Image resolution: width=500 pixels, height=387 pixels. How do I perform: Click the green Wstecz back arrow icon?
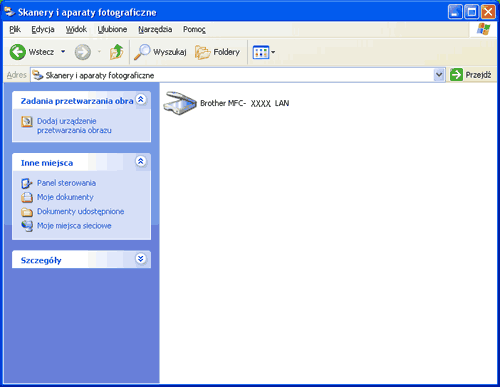pos(18,52)
